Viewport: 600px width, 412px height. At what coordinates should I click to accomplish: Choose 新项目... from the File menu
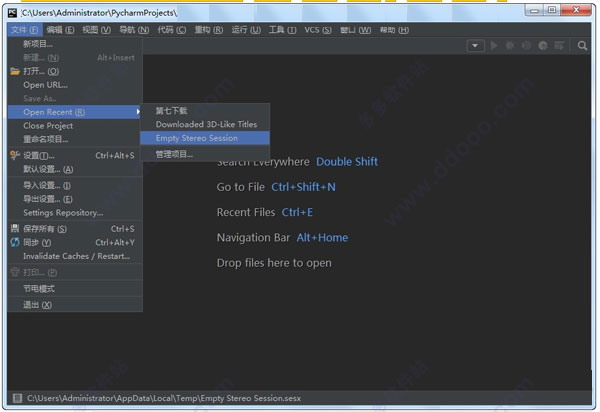[x=75, y=44]
